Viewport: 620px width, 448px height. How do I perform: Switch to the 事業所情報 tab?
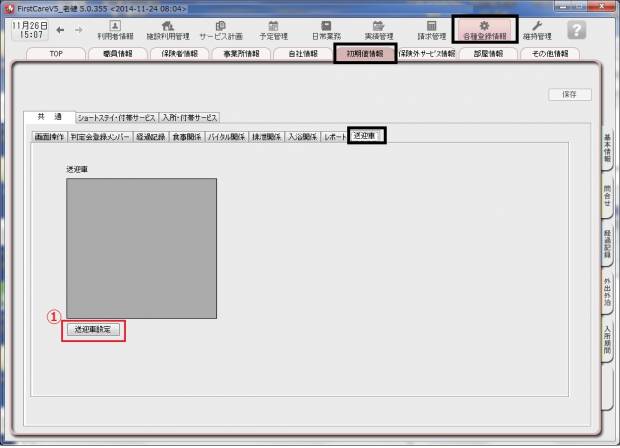(x=241, y=53)
